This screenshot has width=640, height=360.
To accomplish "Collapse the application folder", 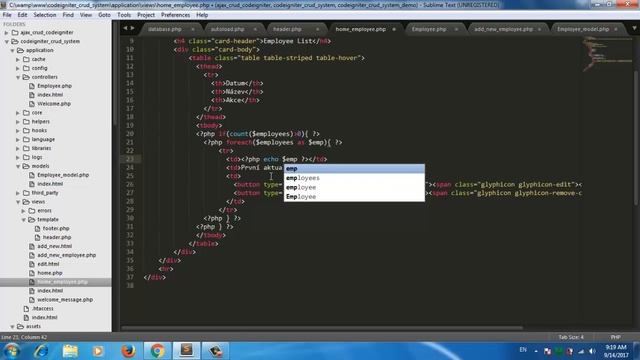I will [x=12, y=51].
